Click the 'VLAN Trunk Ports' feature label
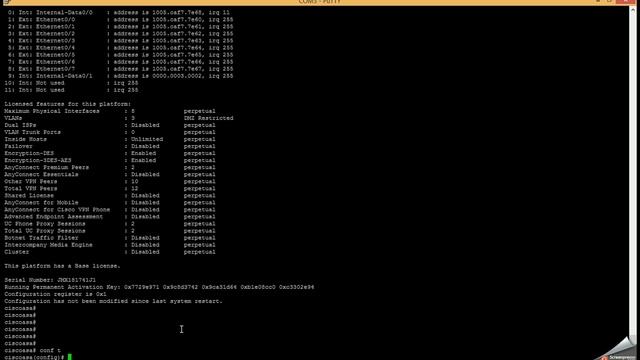The height and width of the screenshot is (360, 640). pos(33,132)
